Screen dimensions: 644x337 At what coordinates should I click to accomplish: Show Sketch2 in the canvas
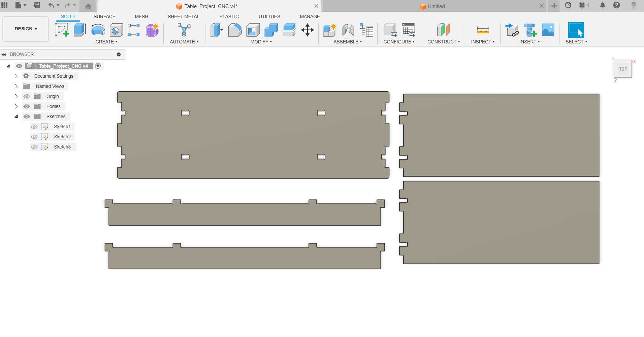click(34, 137)
